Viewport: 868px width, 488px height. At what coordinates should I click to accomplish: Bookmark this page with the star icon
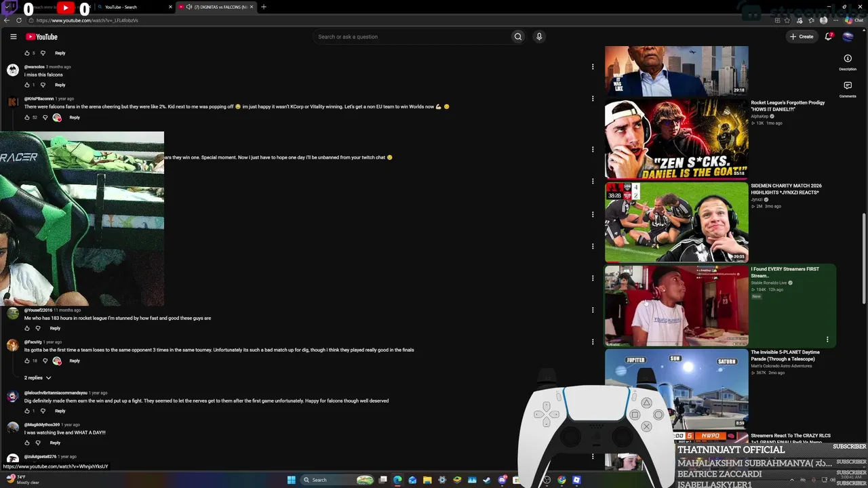pyautogui.click(x=787, y=20)
